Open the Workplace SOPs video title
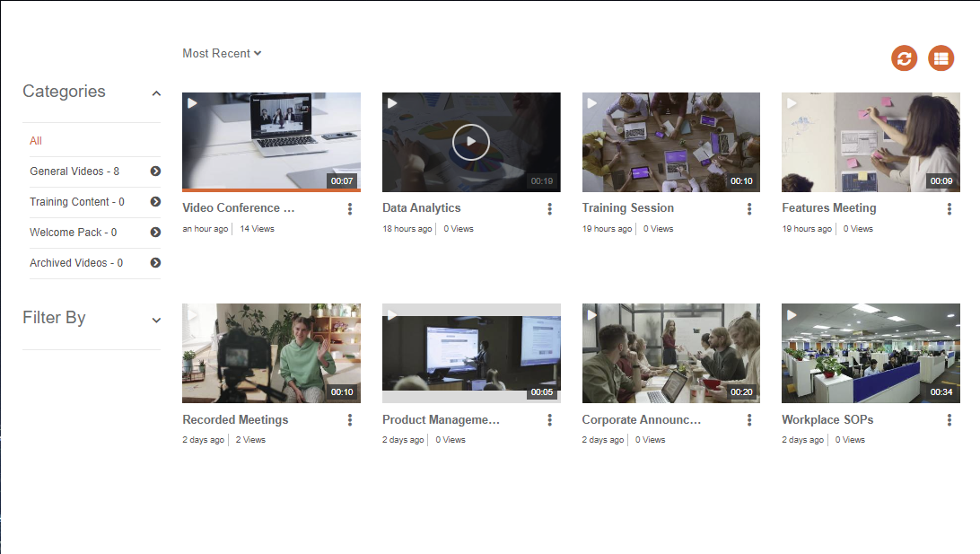Screen dimensions: 980x554 click(827, 419)
